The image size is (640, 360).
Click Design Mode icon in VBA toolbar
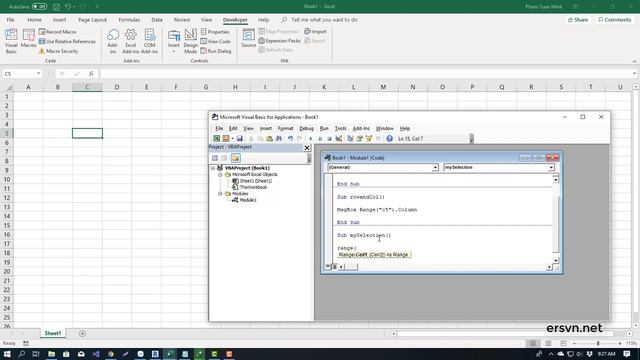(339, 139)
